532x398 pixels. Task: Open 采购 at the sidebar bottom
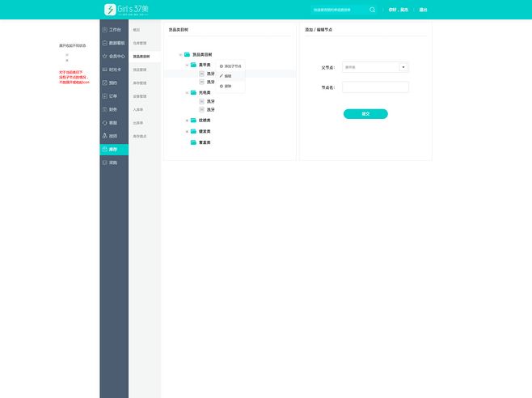(114, 163)
